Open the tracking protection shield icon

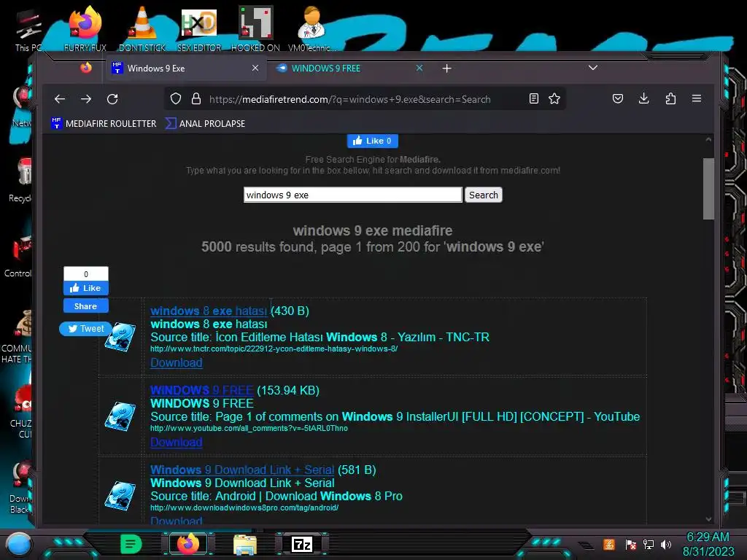point(176,99)
